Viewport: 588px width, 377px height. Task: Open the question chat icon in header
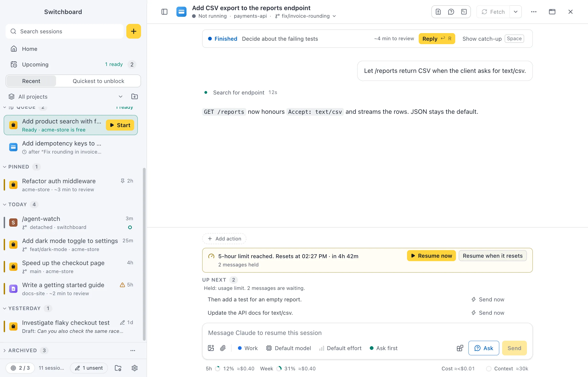[451, 12]
